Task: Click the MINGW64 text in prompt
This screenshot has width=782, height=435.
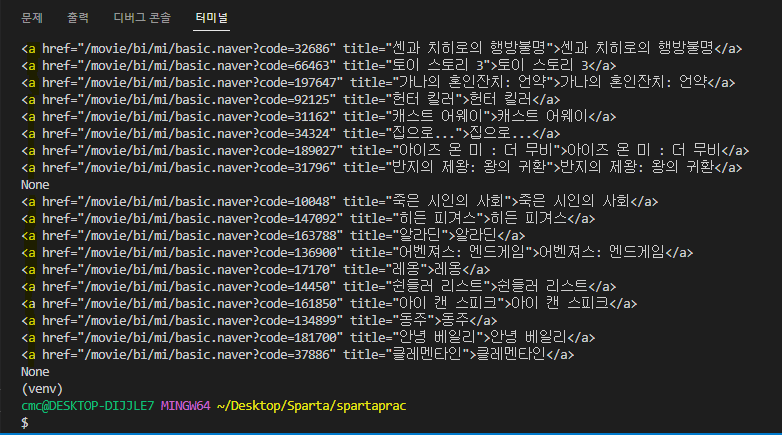Action: (x=185, y=406)
